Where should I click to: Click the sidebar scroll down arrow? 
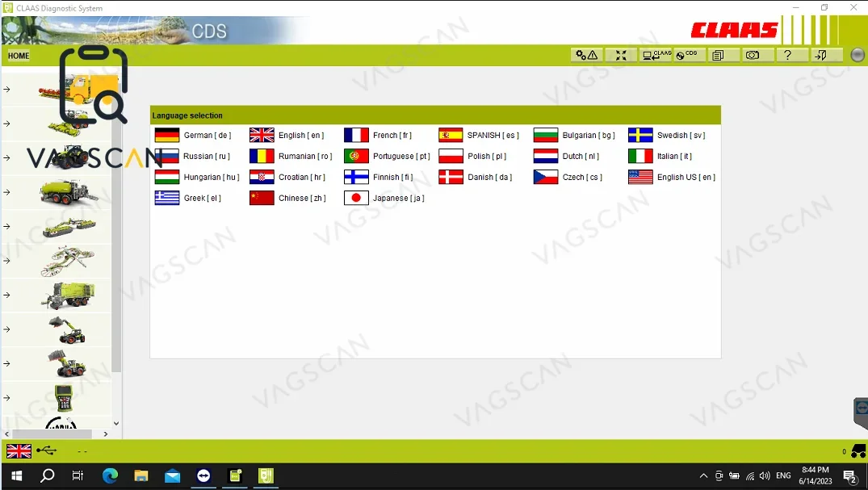(x=116, y=424)
